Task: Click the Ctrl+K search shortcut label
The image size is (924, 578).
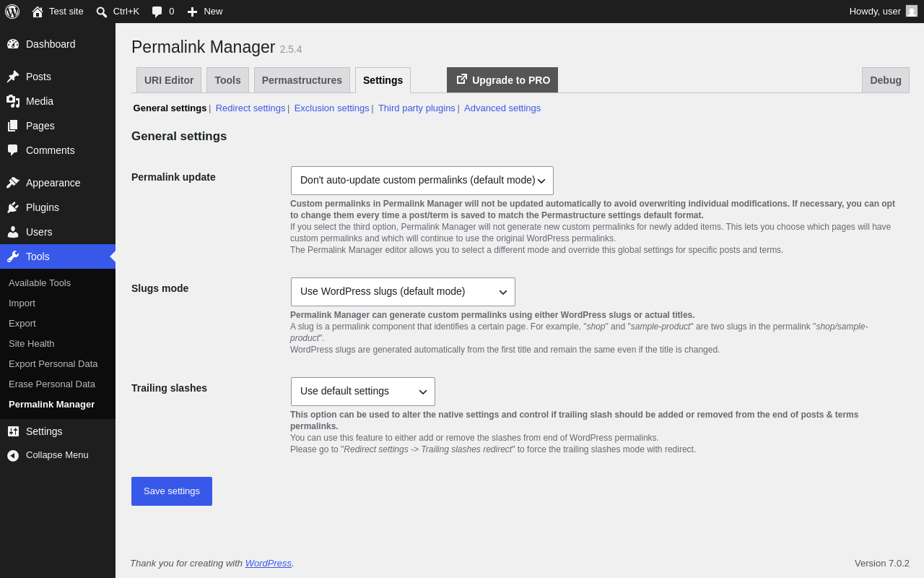Action: click(x=126, y=12)
